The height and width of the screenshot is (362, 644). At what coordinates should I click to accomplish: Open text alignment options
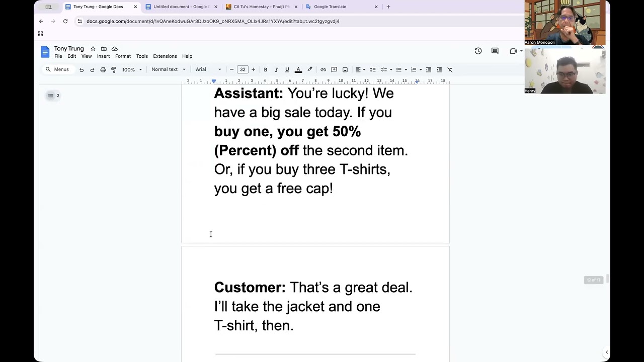pos(360,70)
